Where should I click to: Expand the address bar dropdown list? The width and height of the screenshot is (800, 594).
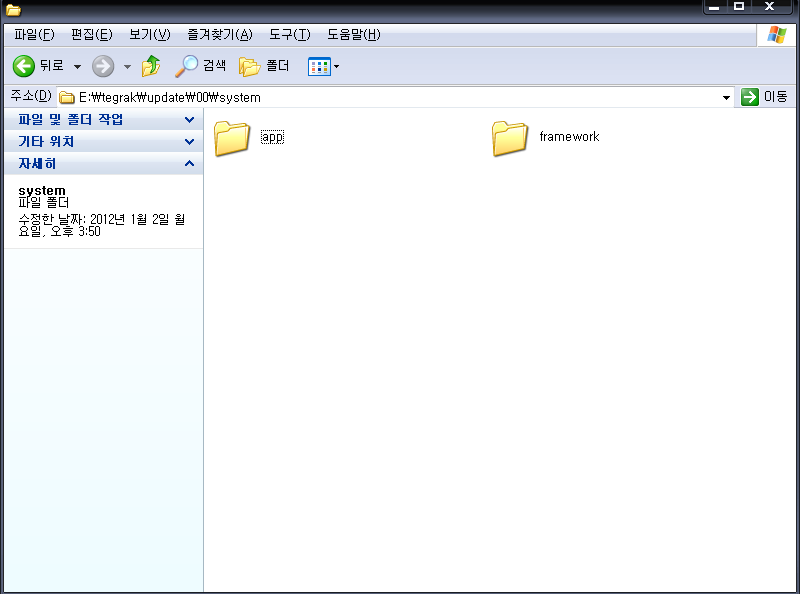(727, 97)
